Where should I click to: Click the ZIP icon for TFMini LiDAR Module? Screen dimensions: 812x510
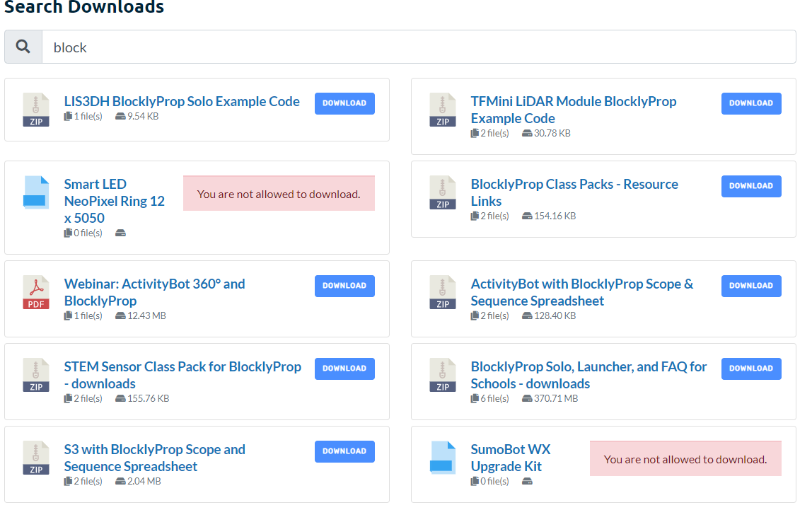coord(443,110)
